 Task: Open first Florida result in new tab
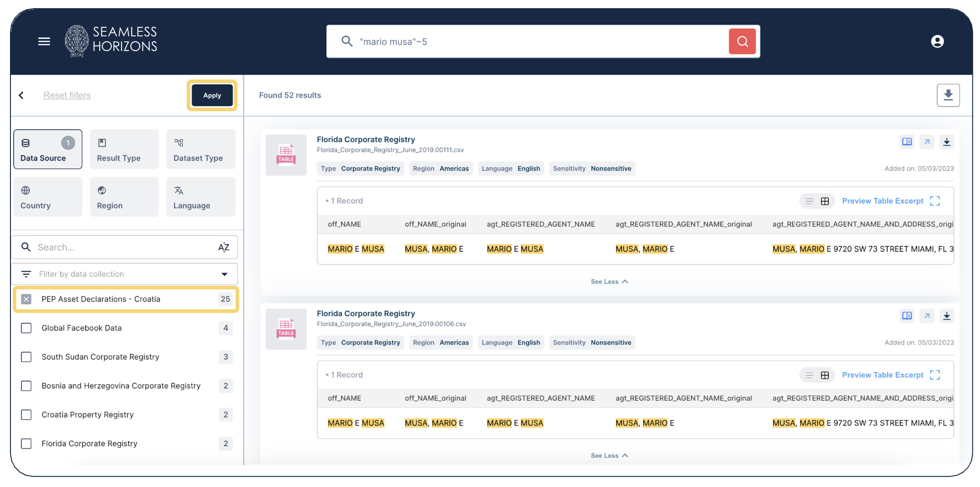tap(926, 142)
